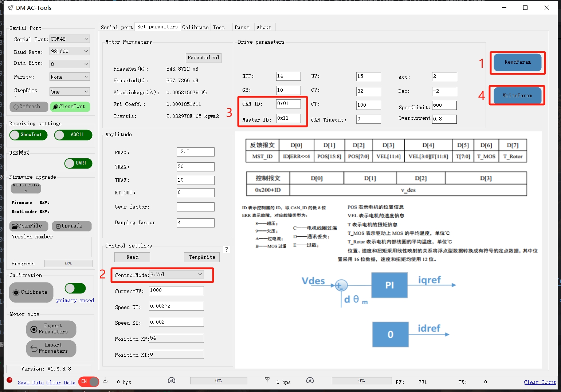Click the GR input field
The image size is (561, 392).
289,90
